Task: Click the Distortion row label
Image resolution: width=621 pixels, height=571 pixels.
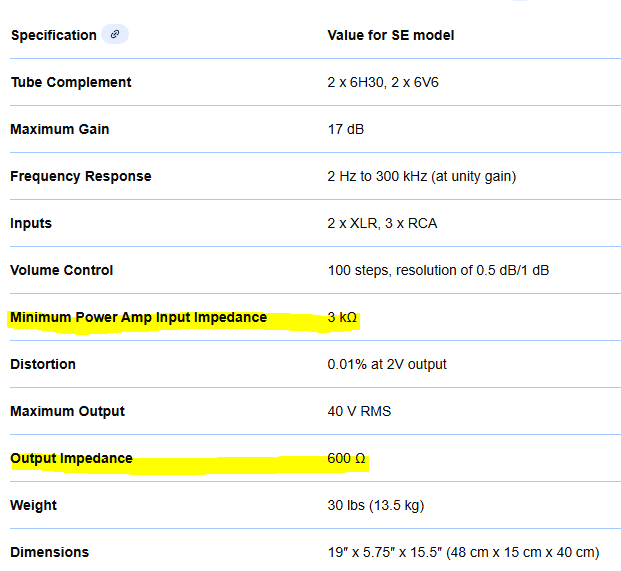Action: 43,364
